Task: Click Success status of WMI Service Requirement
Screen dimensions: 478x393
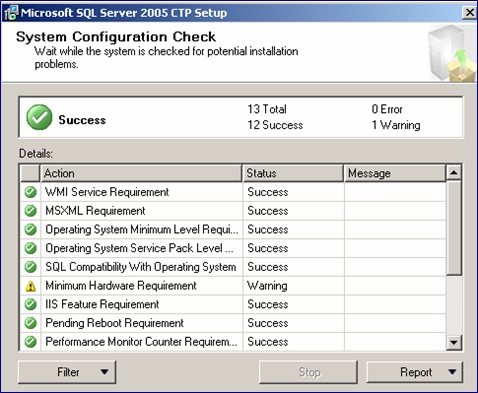Action: pos(268,192)
